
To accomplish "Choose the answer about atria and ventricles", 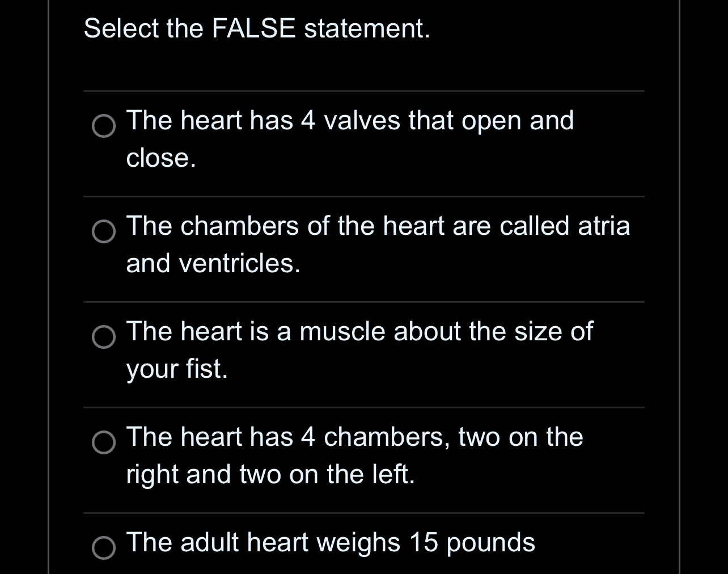I will [x=378, y=226].
